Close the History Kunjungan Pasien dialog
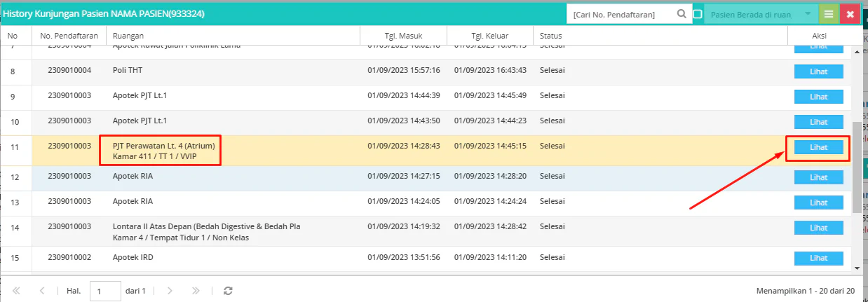868x302 pixels. (850, 14)
